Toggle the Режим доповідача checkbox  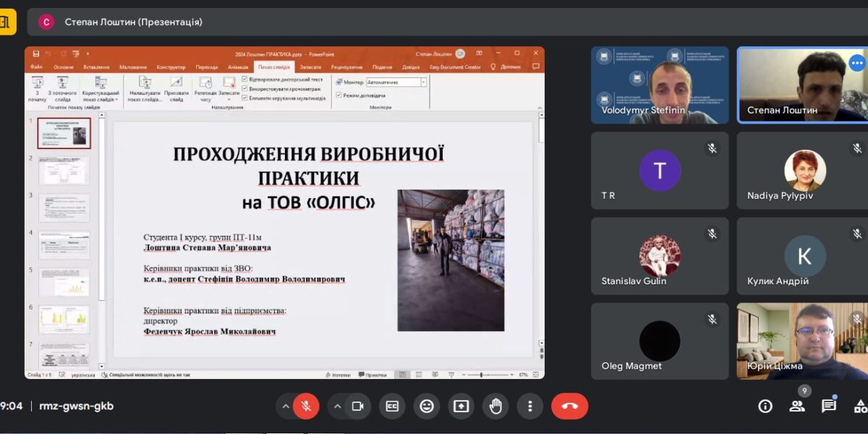(x=339, y=95)
